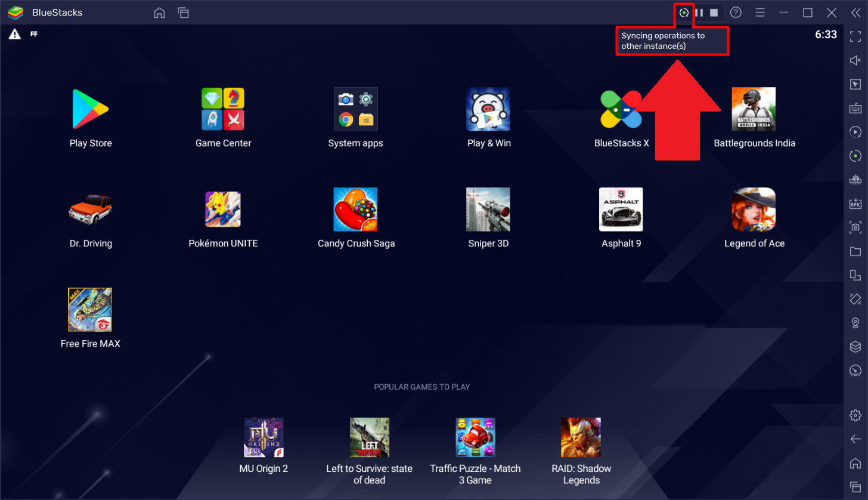The image size is (868, 500).
Task: Go to Home tab in title bar
Action: pyautogui.click(x=159, y=13)
